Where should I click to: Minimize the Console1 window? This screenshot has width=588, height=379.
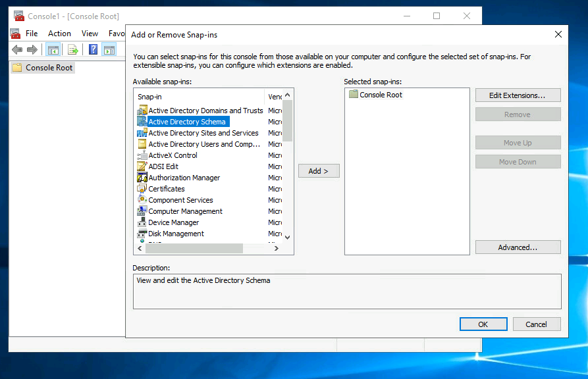pos(407,16)
